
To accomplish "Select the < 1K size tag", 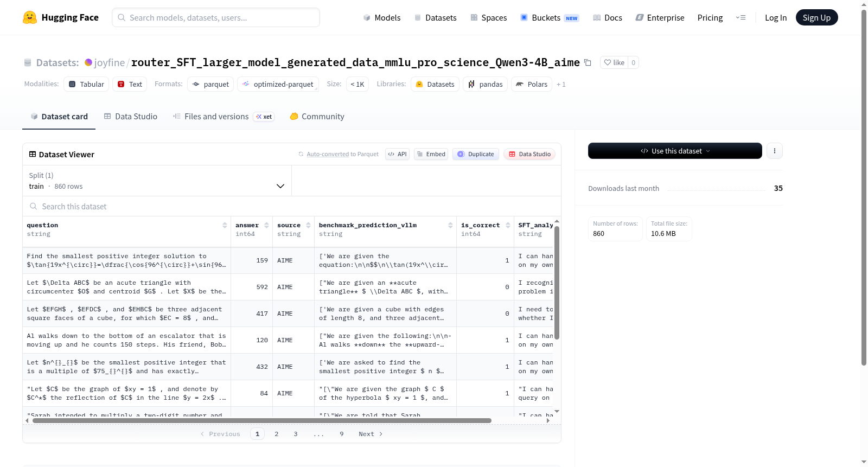I will [358, 84].
